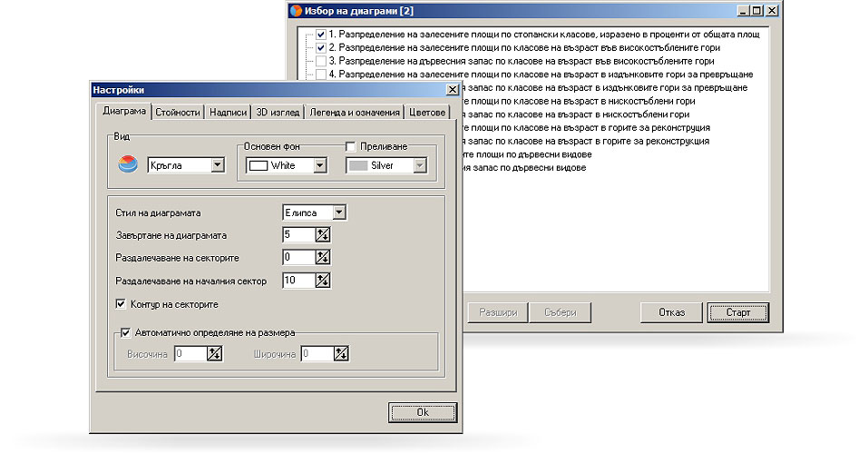Screen dimensions: 868x454
Task: Click the spinner beside Завъртане на диаграмата
Action: click(x=323, y=235)
